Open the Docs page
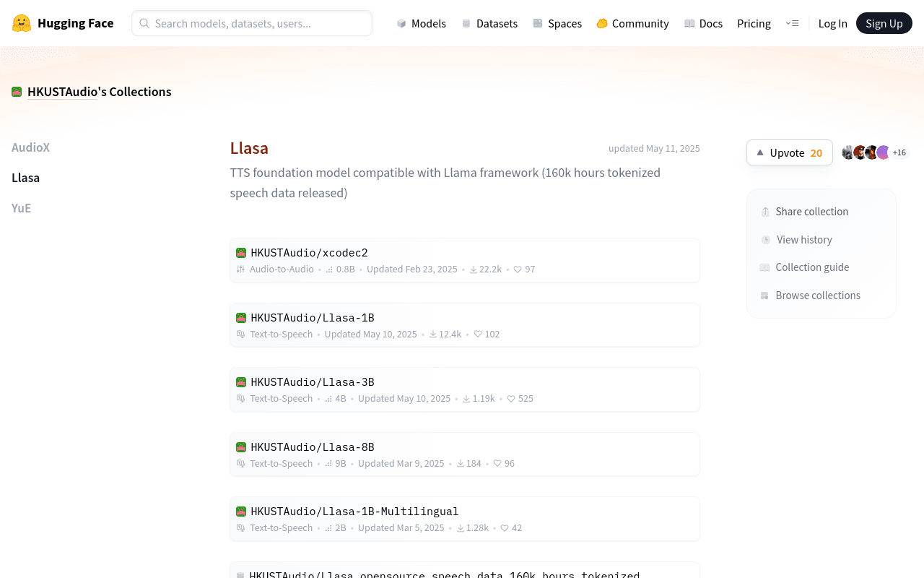The height and width of the screenshot is (578, 924). pyautogui.click(x=704, y=23)
